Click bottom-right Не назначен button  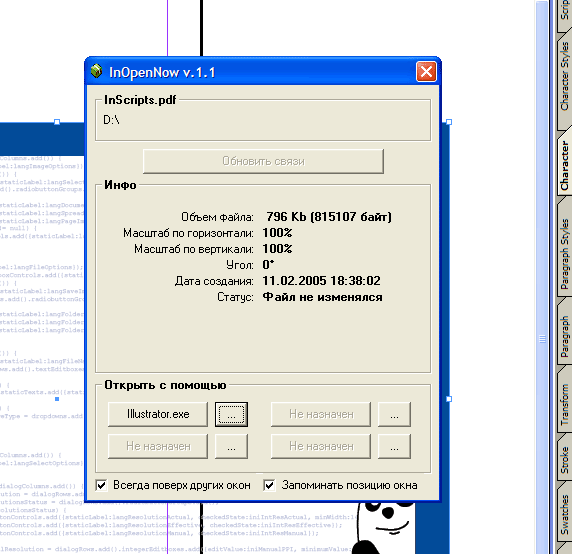point(321,446)
